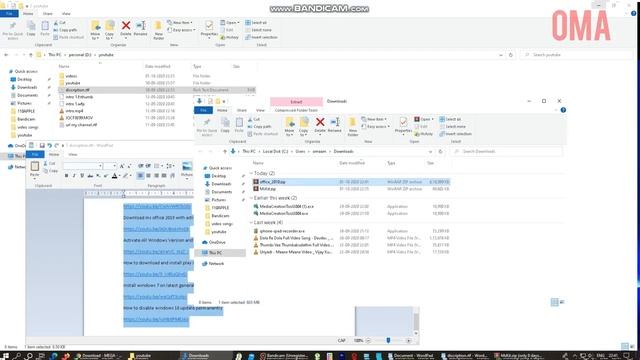Switch Downloads window to large icons view
The height and width of the screenshot is (360, 640).
(x=562, y=302)
